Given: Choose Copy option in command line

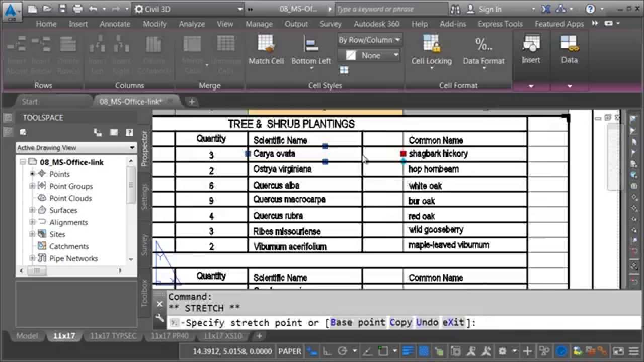Looking at the screenshot, I should click(401, 322).
